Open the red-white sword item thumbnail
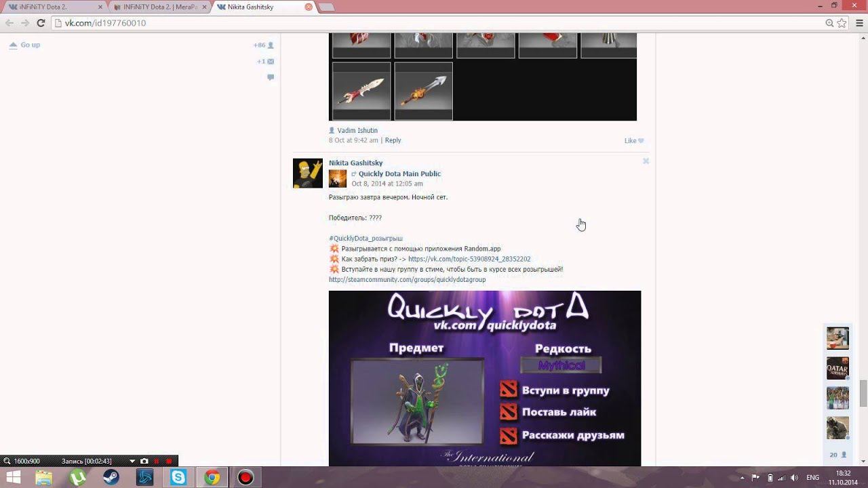Image resolution: width=868 pixels, height=488 pixels. [x=361, y=91]
